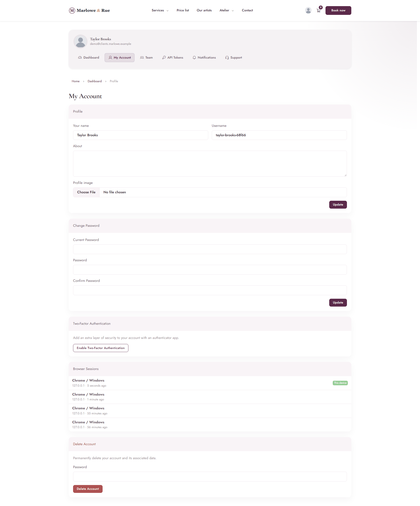The width and height of the screenshot is (420, 506).
Task: Click the My Account person icon
Action: (110, 58)
